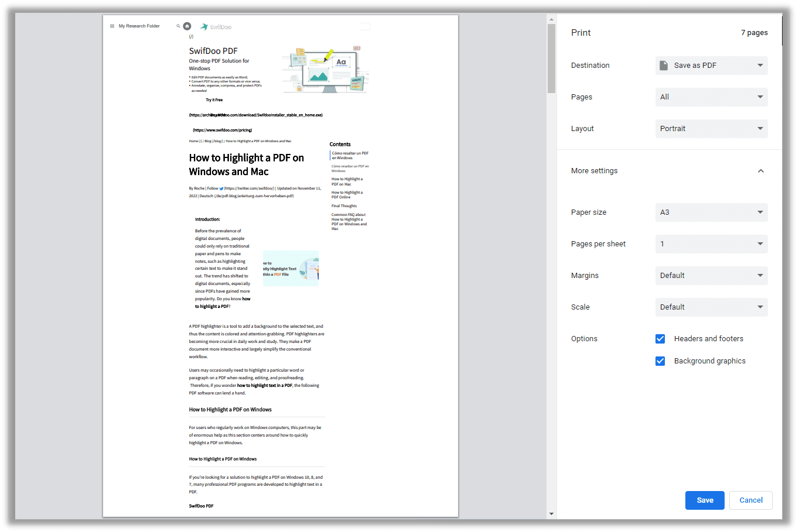Click the blue Save button

(705, 500)
